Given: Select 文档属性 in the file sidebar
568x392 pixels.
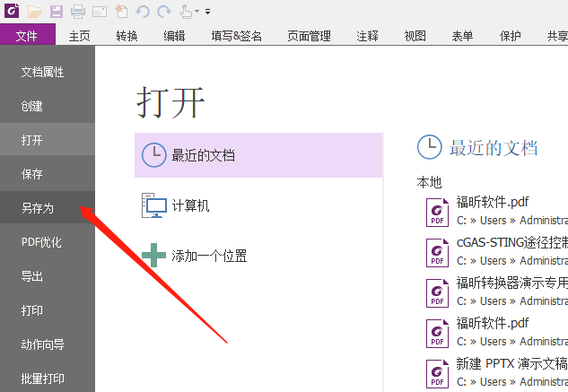Looking at the screenshot, I should 48,72.
